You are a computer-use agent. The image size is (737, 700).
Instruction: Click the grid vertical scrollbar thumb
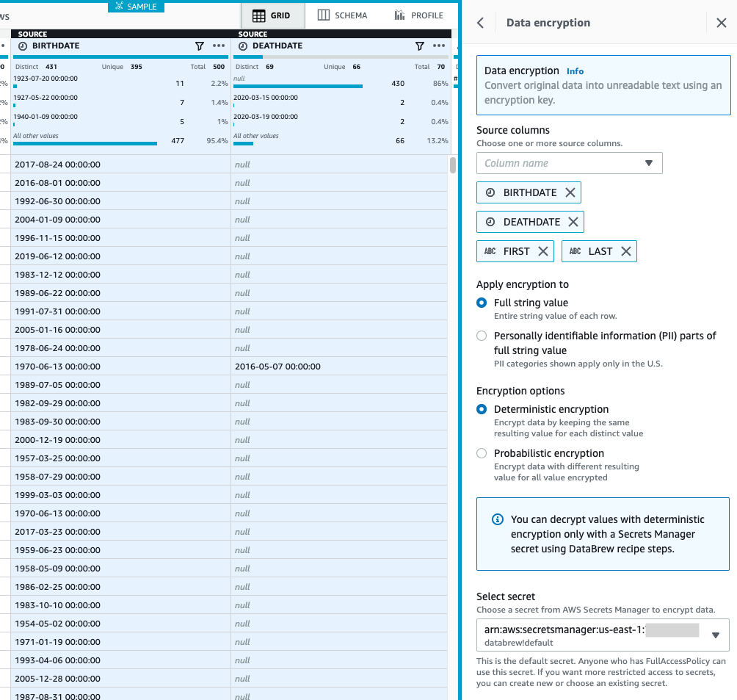point(453,165)
